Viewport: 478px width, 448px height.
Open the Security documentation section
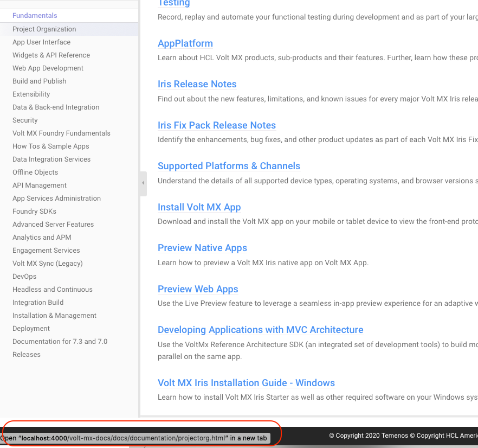pos(26,120)
